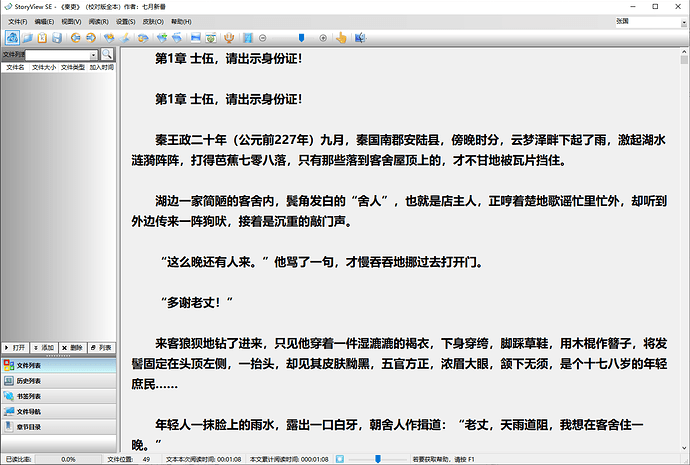Click the 打开 button
Screen dimensions: 690x465
pos(15,348)
